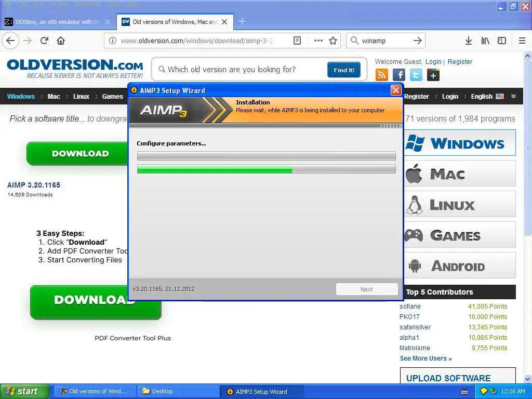Open contributor safarisilver's profile
This screenshot has width=532, height=399.
[x=415, y=327]
